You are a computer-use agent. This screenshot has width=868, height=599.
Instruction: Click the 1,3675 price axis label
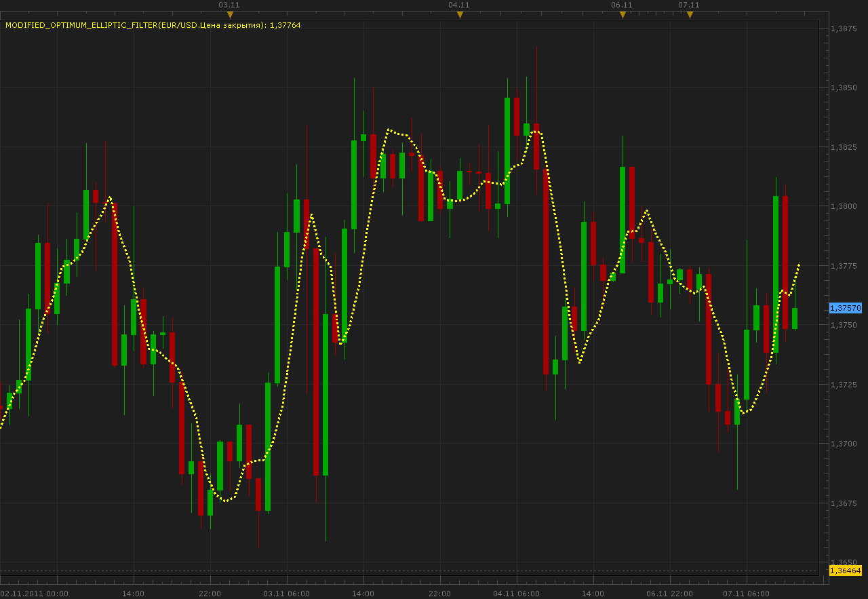point(843,503)
